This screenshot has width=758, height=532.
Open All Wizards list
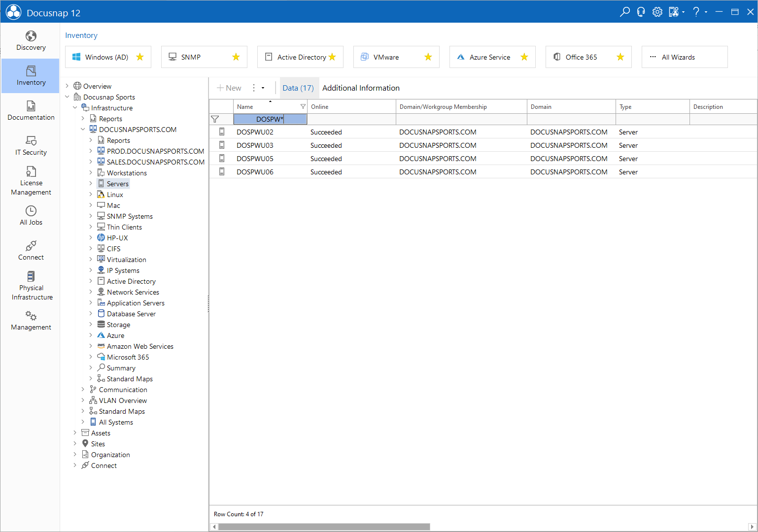coord(685,57)
